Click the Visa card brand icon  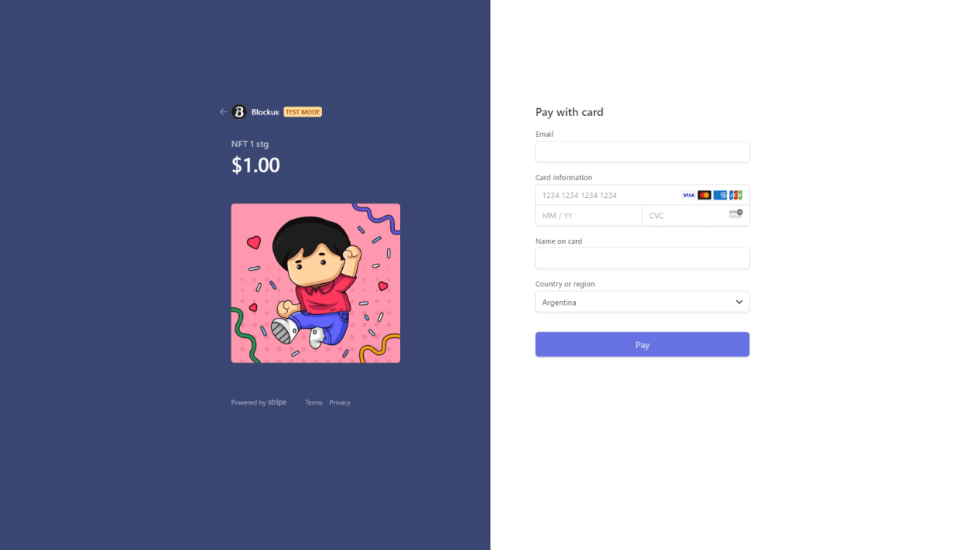coord(688,195)
